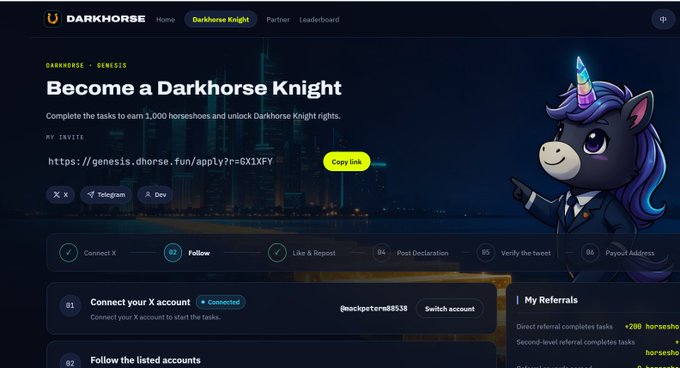
Task: Click Direct referral completes tasks row
Action: coord(598,326)
